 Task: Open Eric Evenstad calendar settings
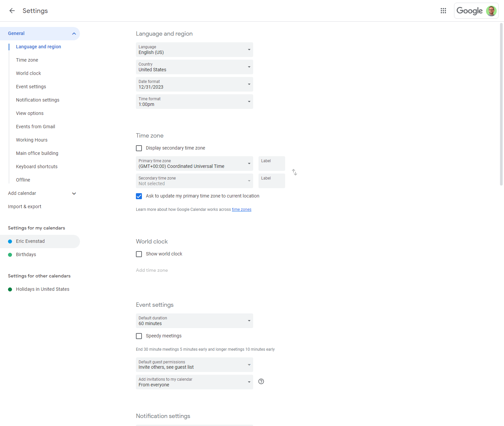coord(40,241)
